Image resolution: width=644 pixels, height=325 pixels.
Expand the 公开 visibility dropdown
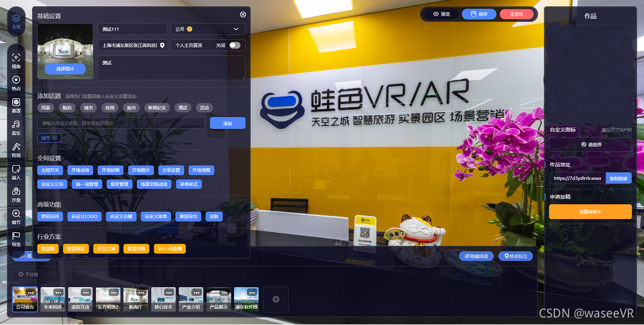click(208, 29)
